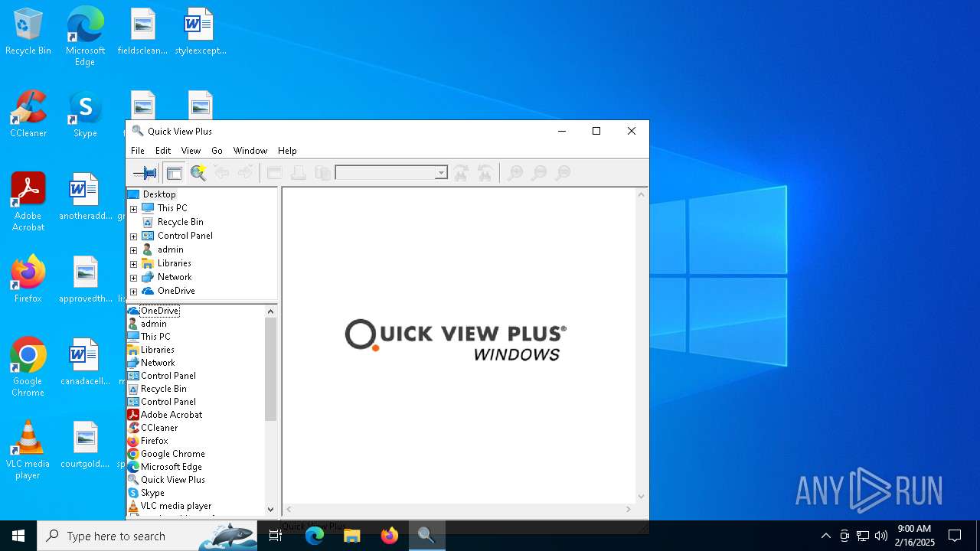The height and width of the screenshot is (551, 980).
Task: Open the Edit menu
Action: (163, 151)
